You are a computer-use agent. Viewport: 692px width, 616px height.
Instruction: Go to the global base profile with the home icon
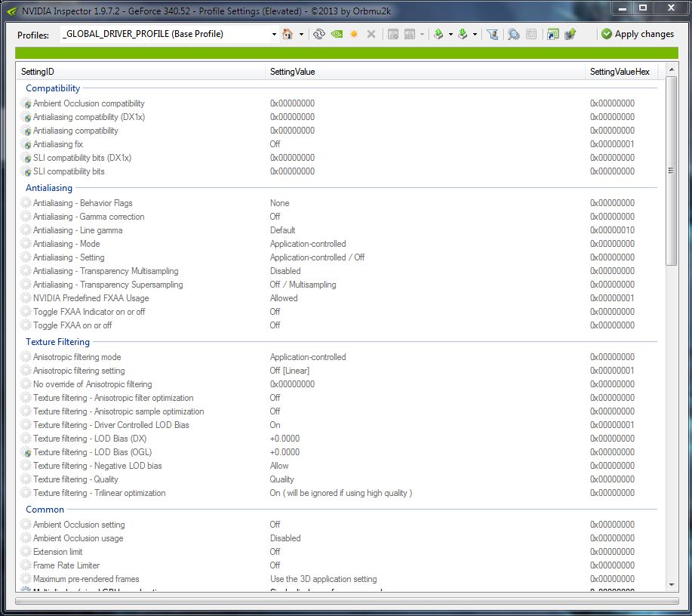tap(288, 34)
